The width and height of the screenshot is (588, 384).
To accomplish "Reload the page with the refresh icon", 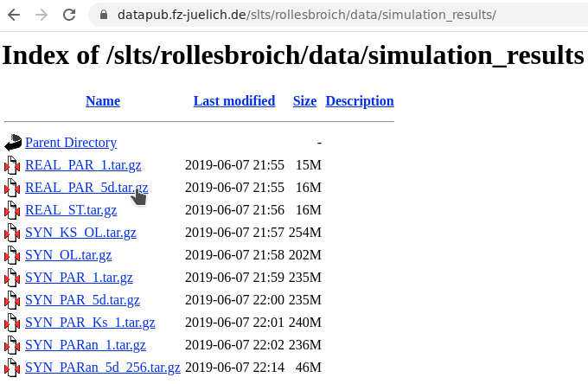I will click(69, 15).
